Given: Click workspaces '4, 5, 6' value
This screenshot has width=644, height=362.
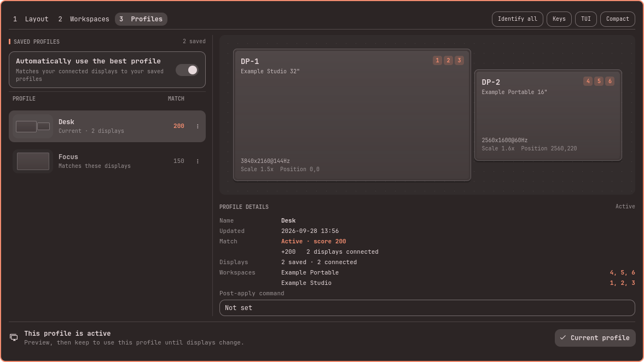Looking at the screenshot, I should coord(622,272).
